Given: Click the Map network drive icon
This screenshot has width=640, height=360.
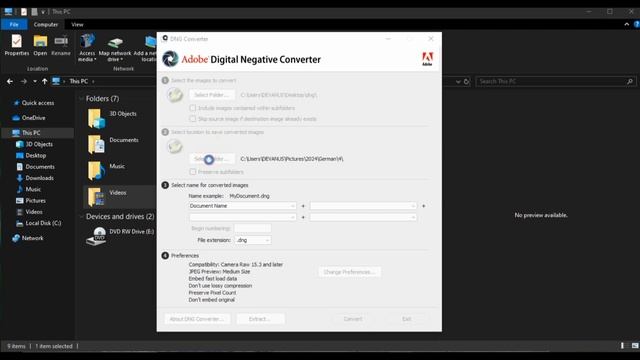Looking at the screenshot, I should [x=115, y=42].
